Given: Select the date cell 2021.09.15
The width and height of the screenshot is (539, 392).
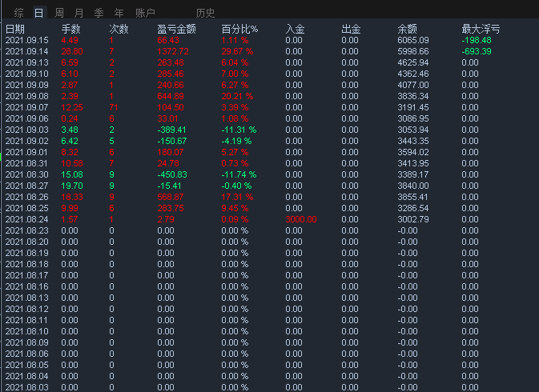Looking at the screenshot, I should [x=26, y=40].
